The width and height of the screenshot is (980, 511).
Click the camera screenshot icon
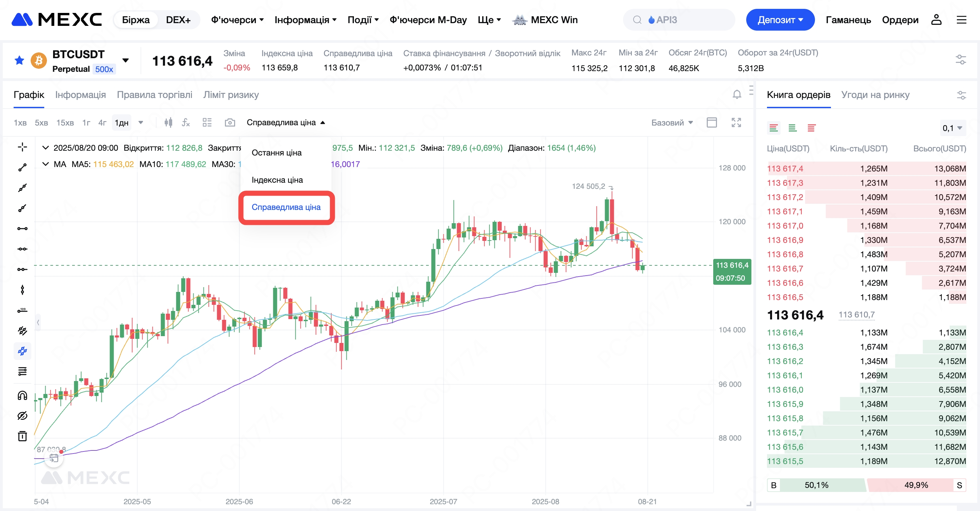[x=230, y=122]
